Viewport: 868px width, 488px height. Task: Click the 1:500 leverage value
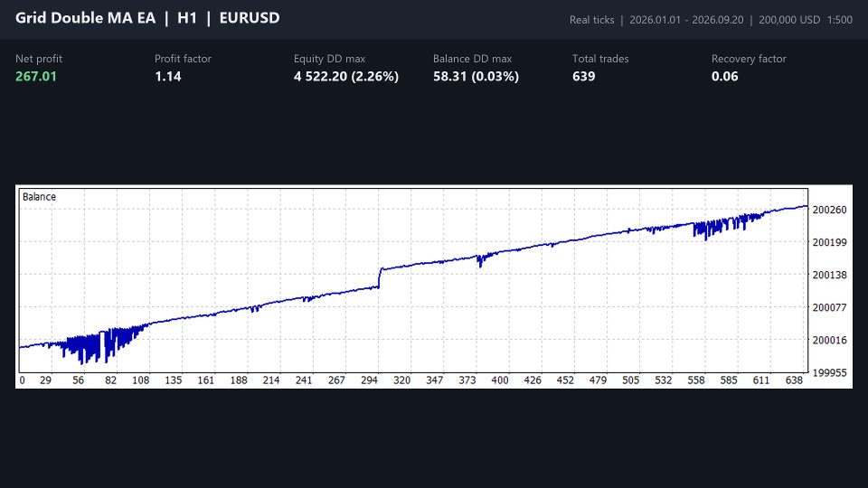(840, 20)
